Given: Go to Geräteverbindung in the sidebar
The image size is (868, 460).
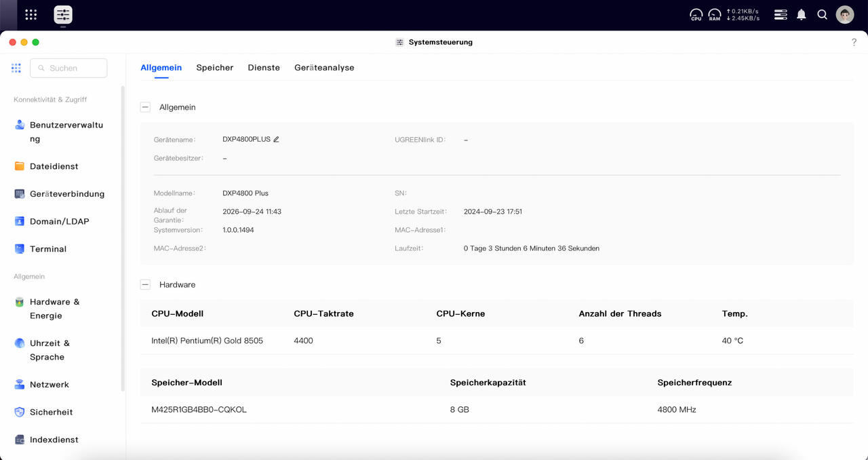Looking at the screenshot, I should coord(60,194).
